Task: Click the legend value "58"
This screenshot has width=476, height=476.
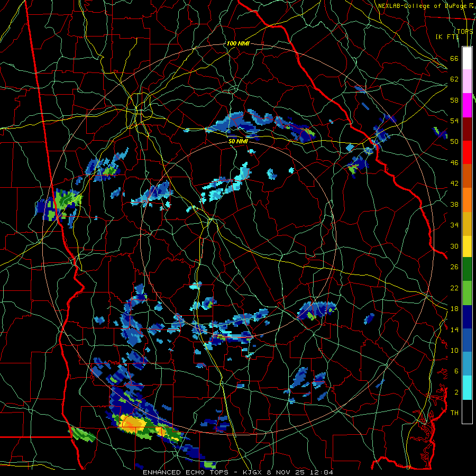Action: pos(454,100)
